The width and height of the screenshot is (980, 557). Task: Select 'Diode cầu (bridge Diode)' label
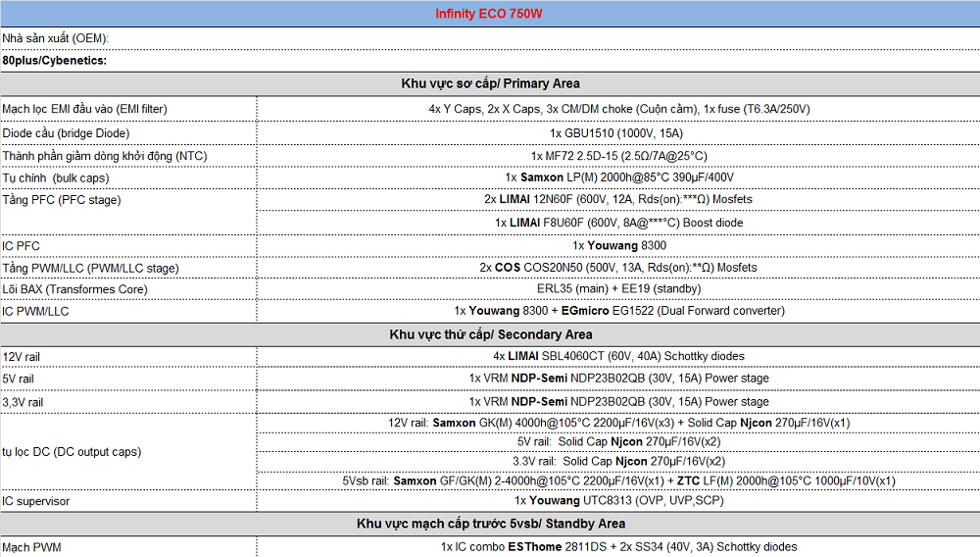67,133
